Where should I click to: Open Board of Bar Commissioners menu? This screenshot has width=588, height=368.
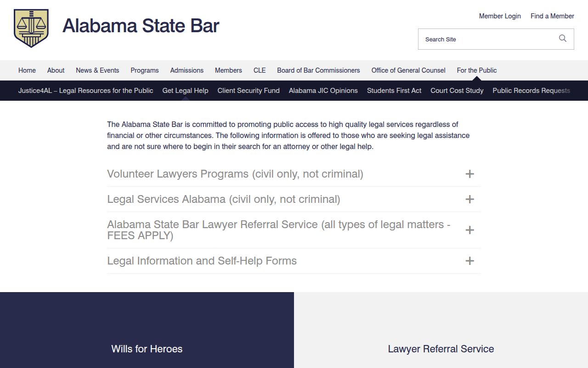(318, 70)
